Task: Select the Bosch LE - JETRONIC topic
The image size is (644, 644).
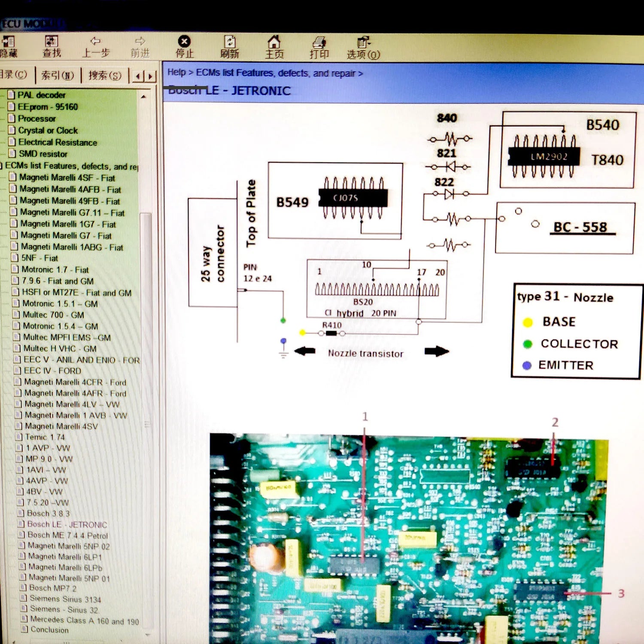Action: [67, 524]
